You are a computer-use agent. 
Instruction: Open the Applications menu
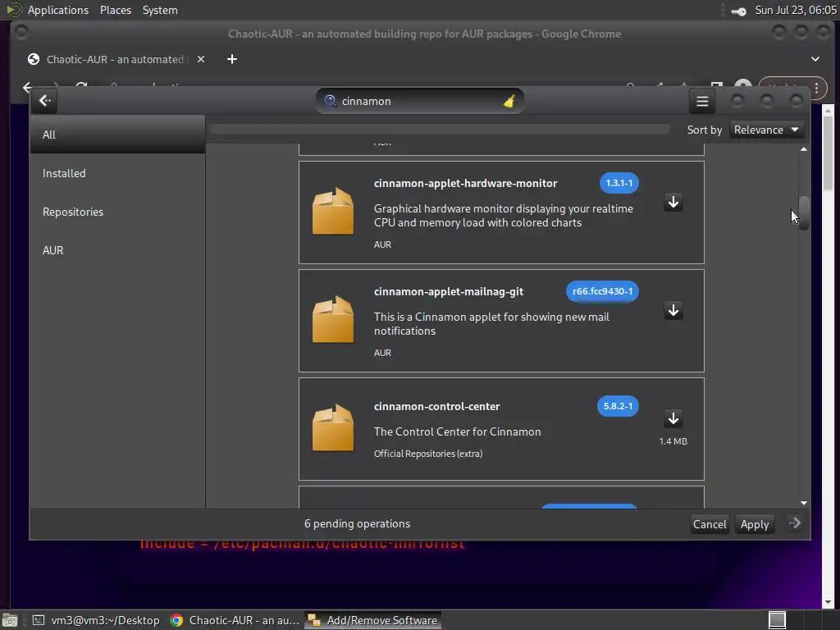tap(58, 10)
